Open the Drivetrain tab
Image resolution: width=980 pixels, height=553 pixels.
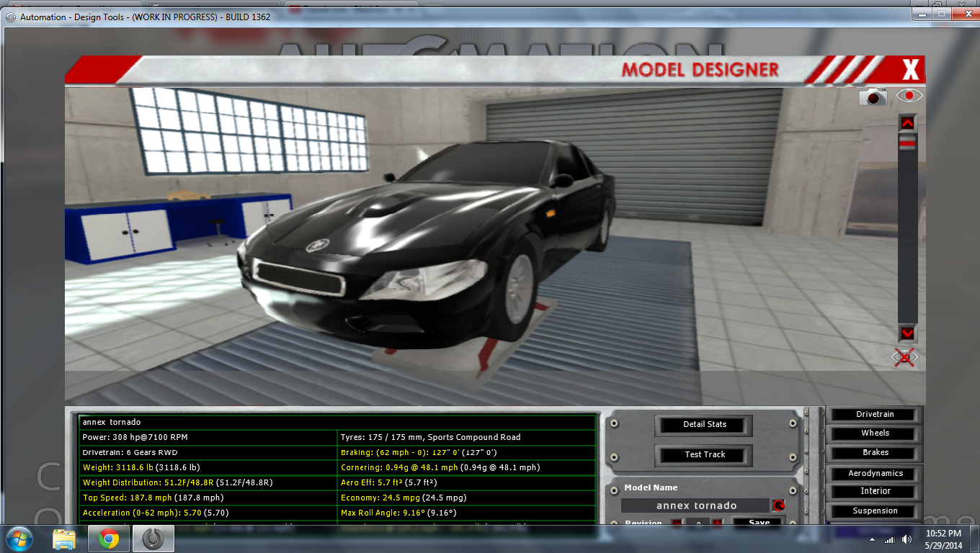click(x=875, y=415)
